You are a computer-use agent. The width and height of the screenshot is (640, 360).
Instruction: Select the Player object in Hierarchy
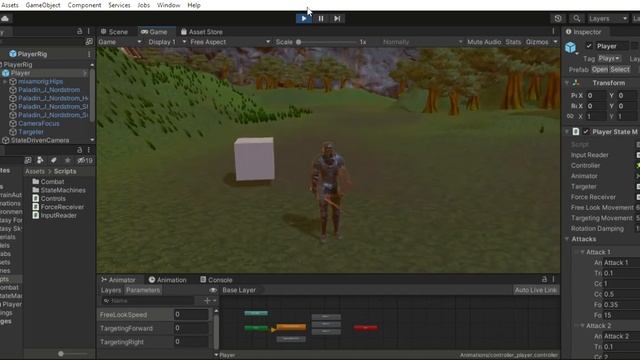20,73
